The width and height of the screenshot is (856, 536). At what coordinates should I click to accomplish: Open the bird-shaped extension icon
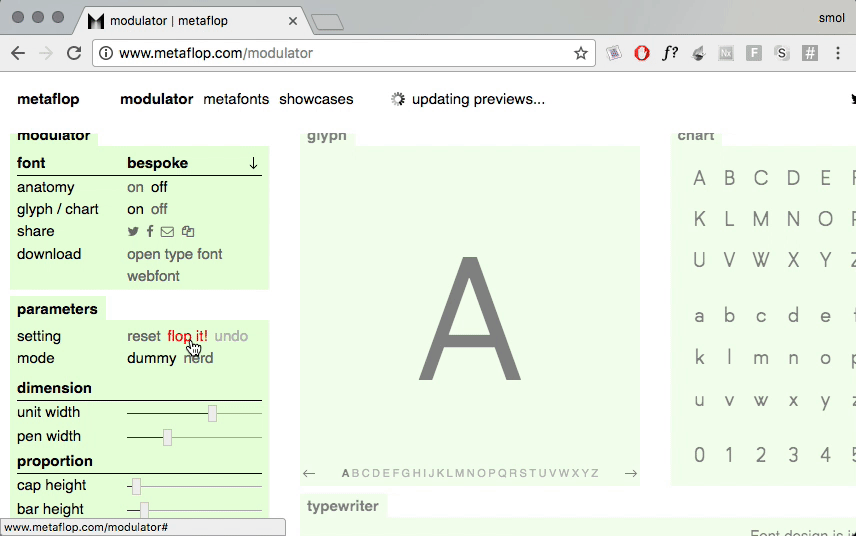pyautogui.click(x=698, y=53)
